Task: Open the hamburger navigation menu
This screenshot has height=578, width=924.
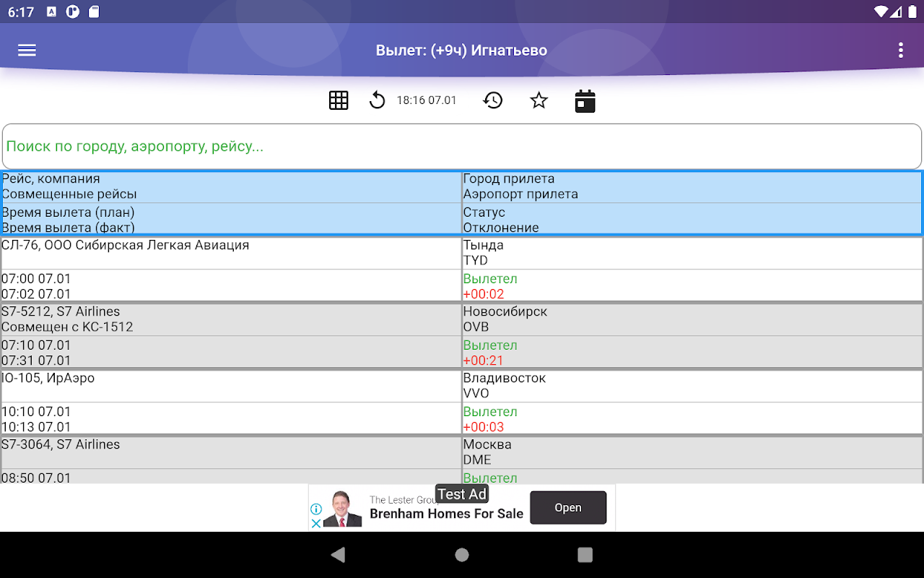Action: (x=27, y=51)
